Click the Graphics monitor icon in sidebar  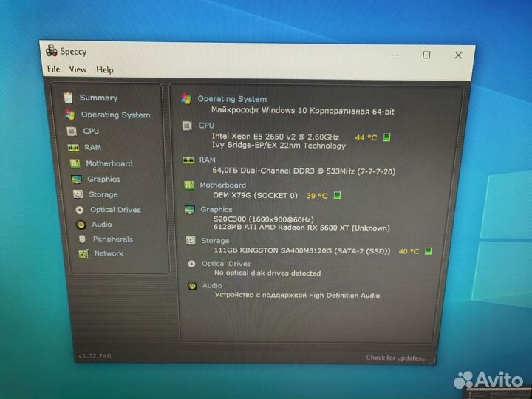tap(77, 179)
